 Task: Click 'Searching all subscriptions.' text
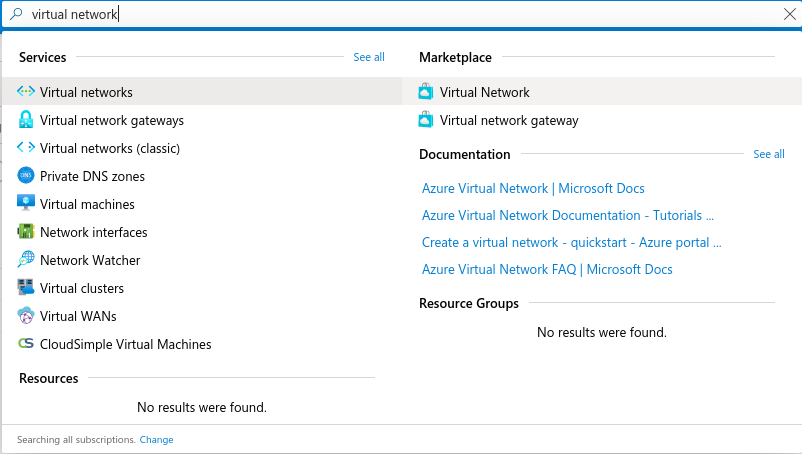point(76,440)
